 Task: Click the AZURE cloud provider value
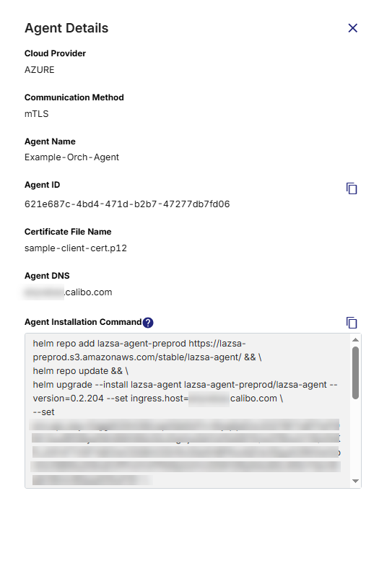click(40, 70)
